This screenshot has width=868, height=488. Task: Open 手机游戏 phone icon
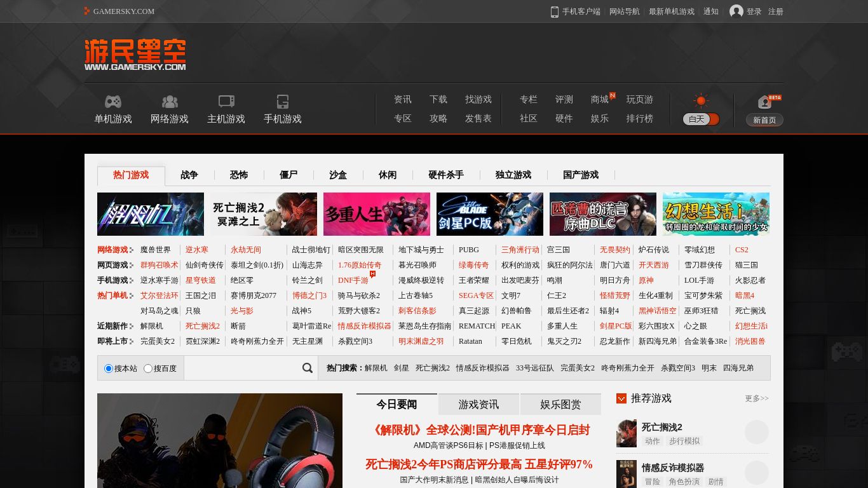pos(283,102)
